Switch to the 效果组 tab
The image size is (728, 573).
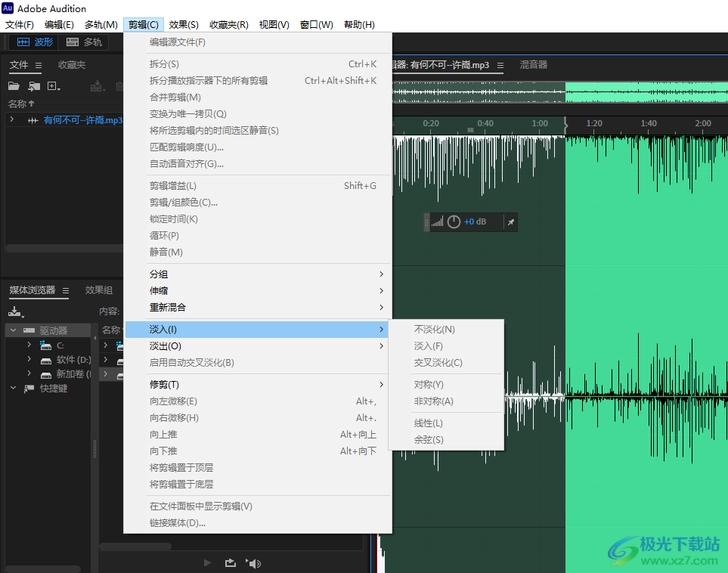pyautogui.click(x=98, y=290)
